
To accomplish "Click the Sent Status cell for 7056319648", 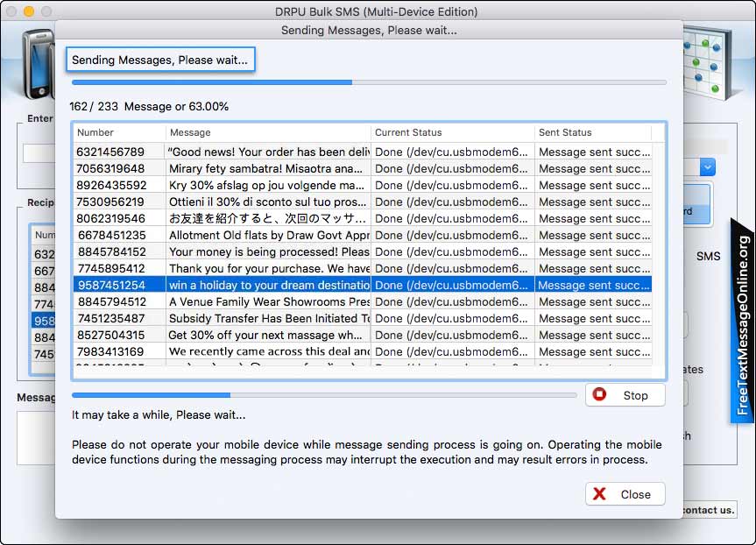I will coord(594,168).
